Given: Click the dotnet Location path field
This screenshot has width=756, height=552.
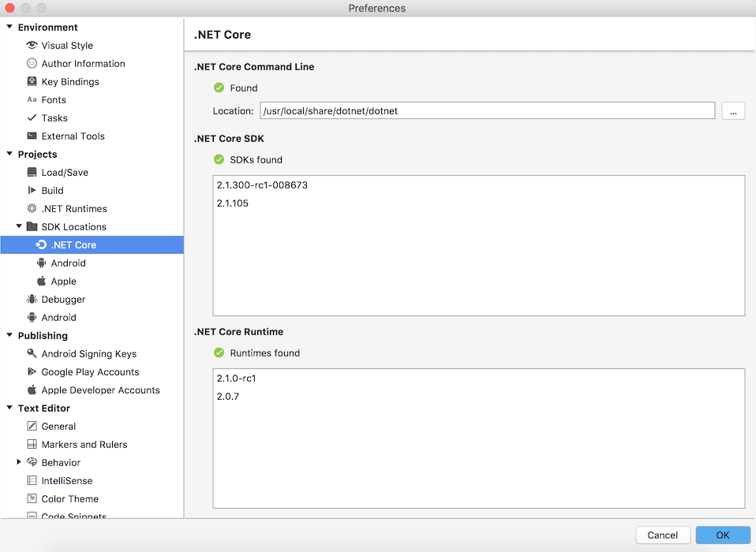Looking at the screenshot, I should click(488, 110).
